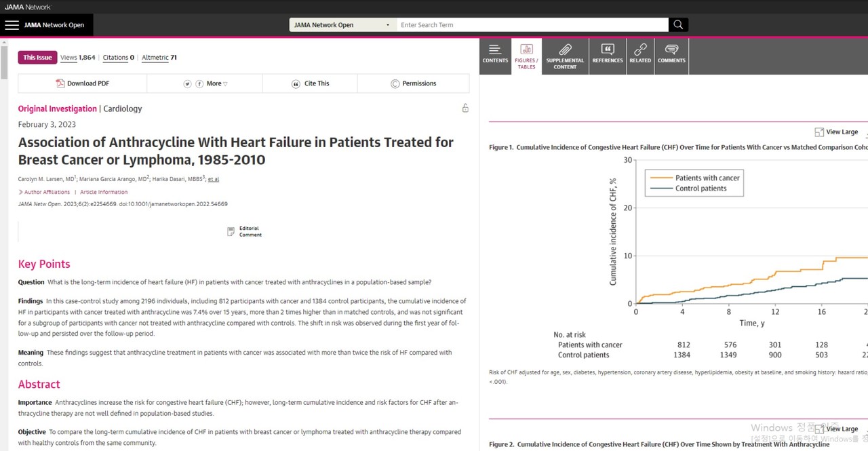
Task: Click the Cite This quote icon
Action: [x=296, y=84]
